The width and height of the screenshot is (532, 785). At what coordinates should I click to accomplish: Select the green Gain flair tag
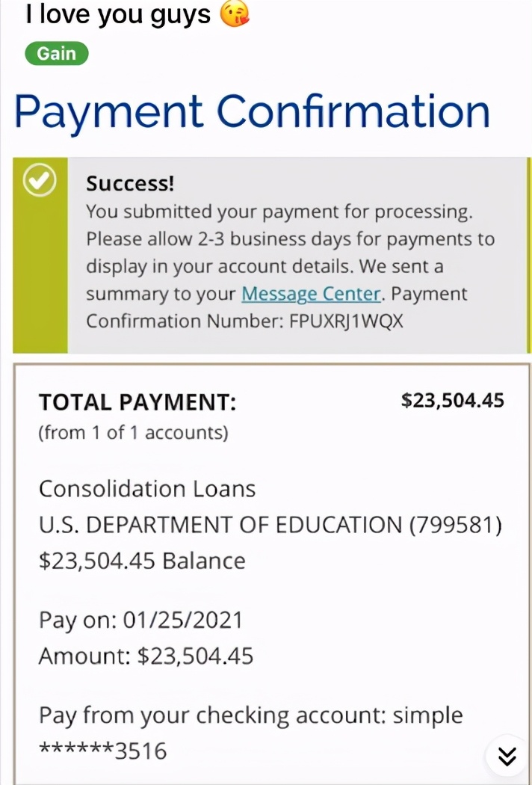coord(57,54)
